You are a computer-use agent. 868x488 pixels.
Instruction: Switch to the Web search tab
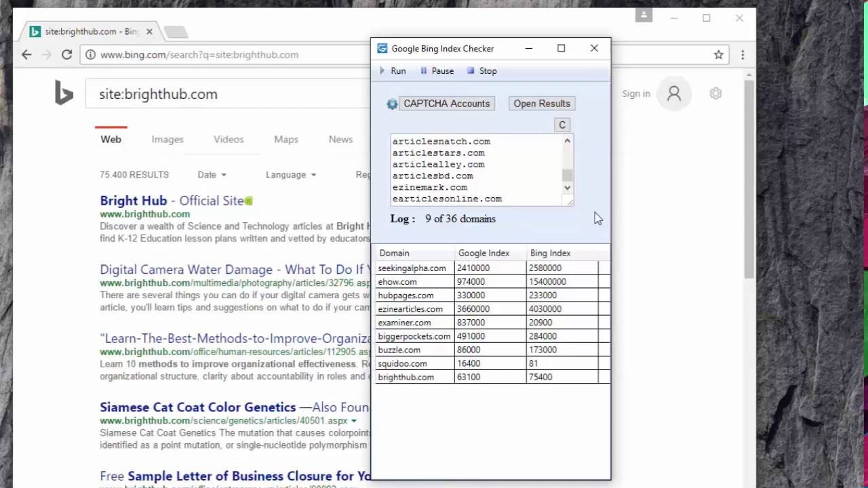click(x=111, y=139)
